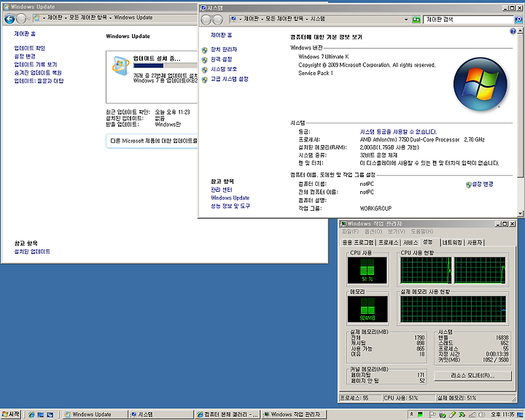Switch to the 서비스 tab
Viewport: 525px width, 420px height.
pos(411,243)
